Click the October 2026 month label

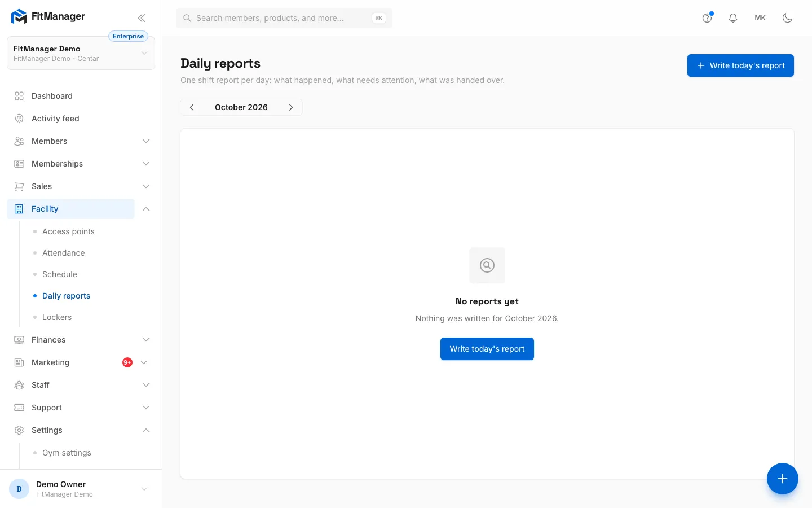click(x=241, y=107)
